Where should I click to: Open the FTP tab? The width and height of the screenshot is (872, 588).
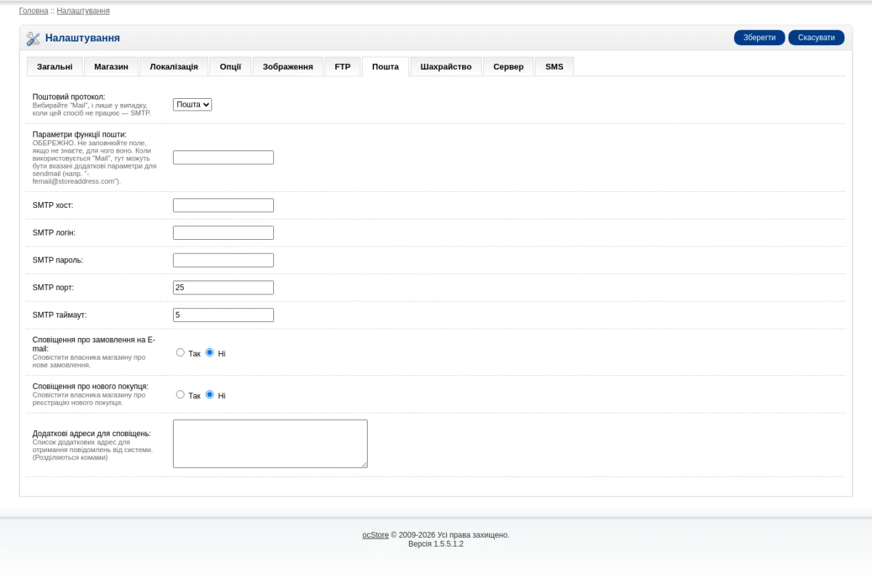(342, 67)
